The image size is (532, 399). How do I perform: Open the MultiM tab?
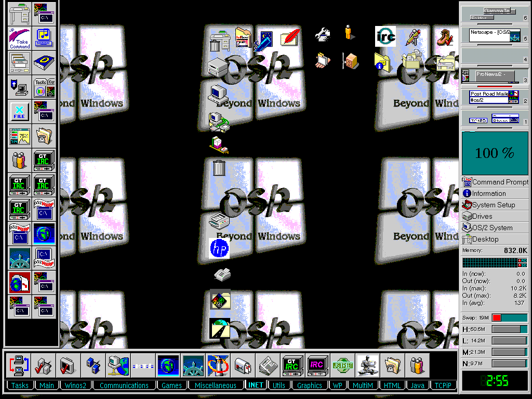pyautogui.click(x=363, y=385)
